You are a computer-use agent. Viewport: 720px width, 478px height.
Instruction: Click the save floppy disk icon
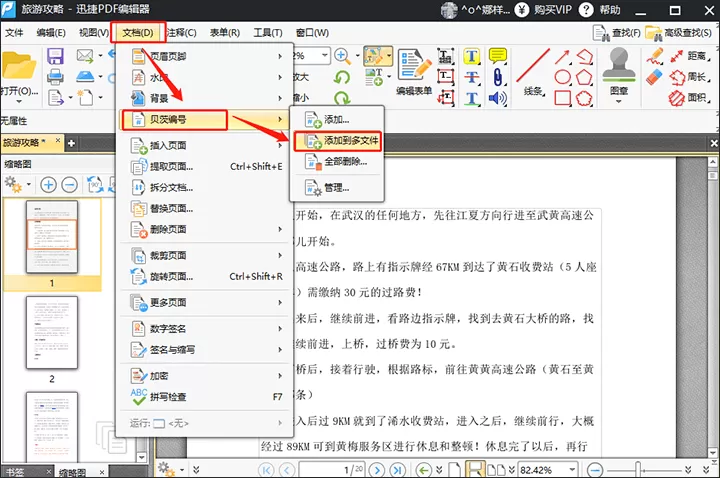point(55,56)
